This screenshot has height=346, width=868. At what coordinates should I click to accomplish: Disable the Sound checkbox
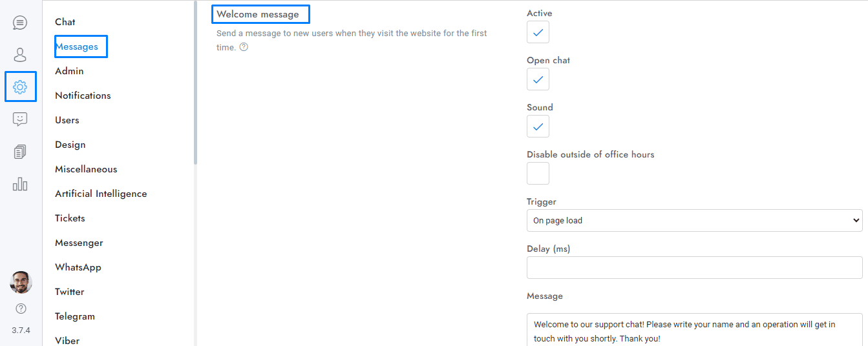click(538, 127)
